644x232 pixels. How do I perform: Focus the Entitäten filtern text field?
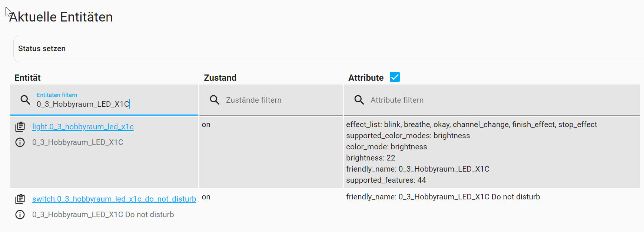coord(111,104)
